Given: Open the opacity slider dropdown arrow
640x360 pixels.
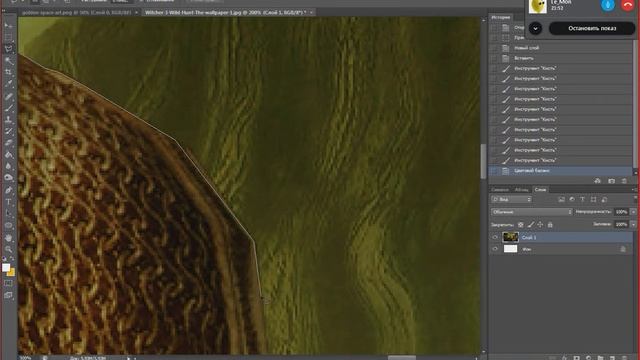Looking at the screenshot, I should pos(633,212).
